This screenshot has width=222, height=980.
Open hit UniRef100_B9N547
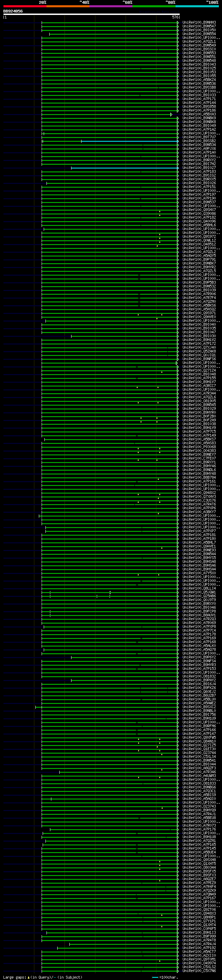[199, 26]
